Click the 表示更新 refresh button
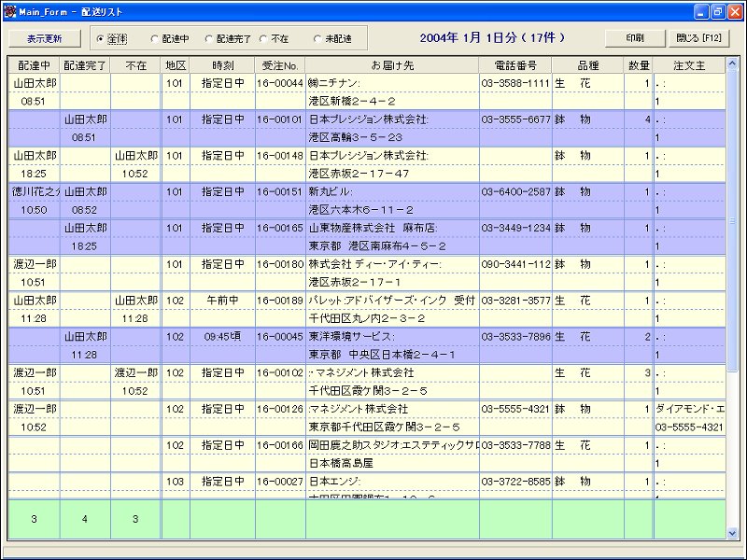Viewport: 747px width, 560px height. tap(45, 38)
